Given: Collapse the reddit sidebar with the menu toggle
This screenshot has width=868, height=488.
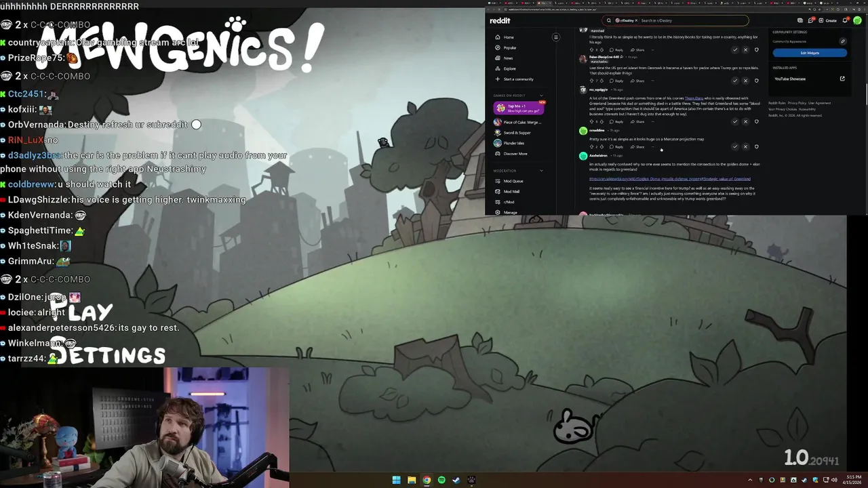Looking at the screenshot, I should 555,37.
